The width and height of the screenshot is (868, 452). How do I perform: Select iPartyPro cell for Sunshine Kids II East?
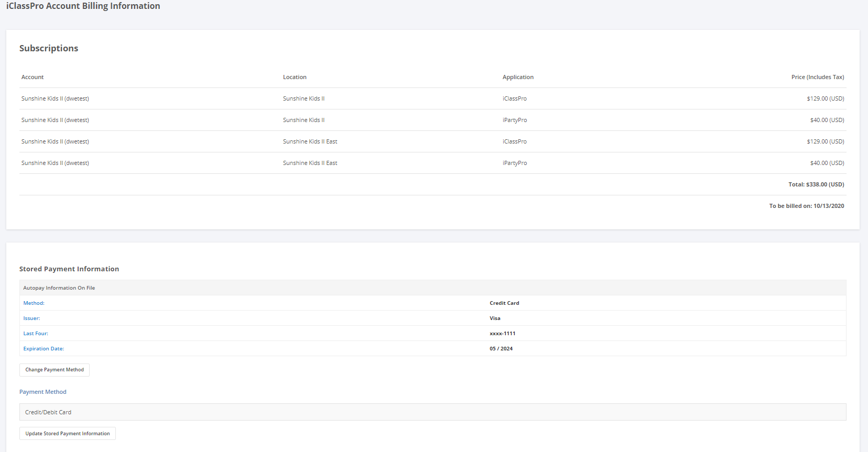(x=515, y=163)
